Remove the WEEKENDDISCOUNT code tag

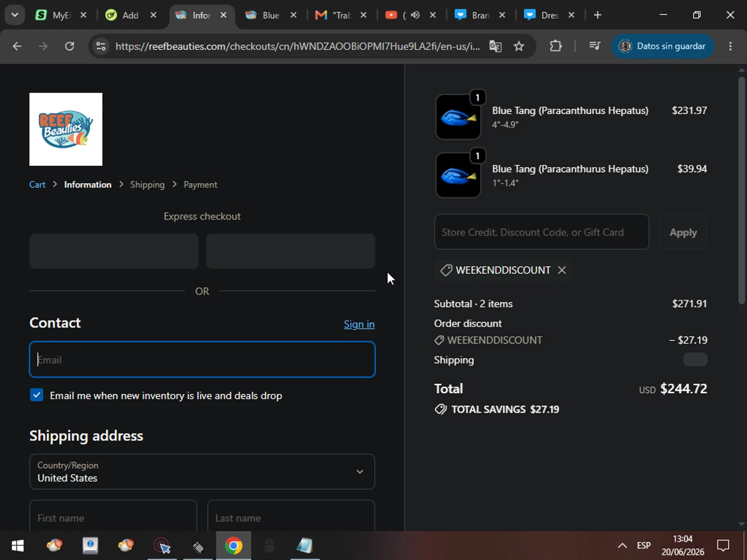click(x=562, y=270)
